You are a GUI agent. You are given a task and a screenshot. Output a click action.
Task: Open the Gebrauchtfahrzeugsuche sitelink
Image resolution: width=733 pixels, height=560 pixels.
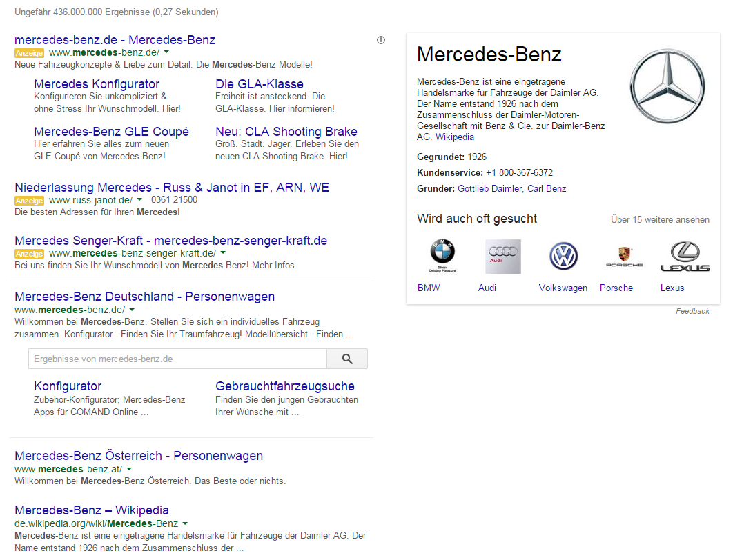285,386
